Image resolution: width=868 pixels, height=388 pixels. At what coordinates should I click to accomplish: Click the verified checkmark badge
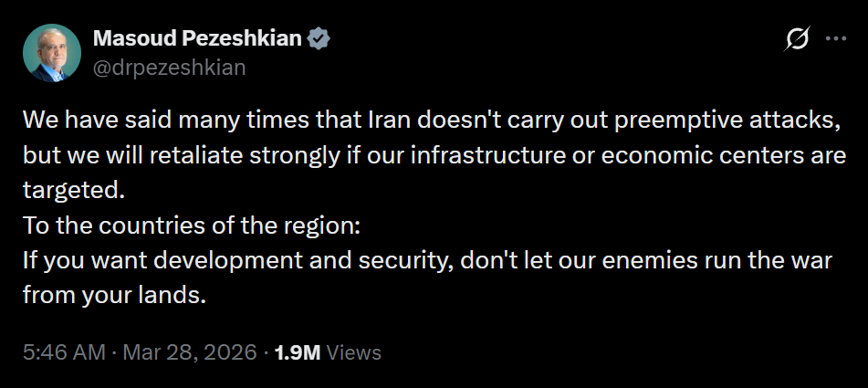[x=319, y=39]
